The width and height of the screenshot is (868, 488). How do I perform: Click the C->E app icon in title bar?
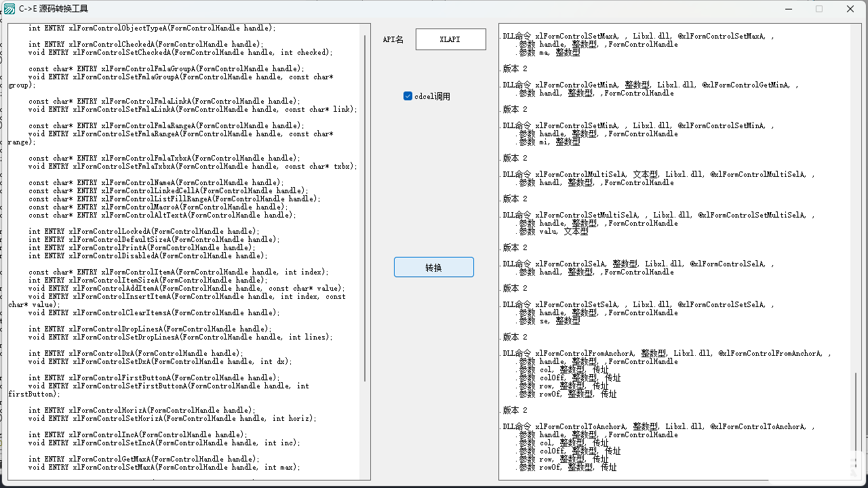(x=9, y=9)
